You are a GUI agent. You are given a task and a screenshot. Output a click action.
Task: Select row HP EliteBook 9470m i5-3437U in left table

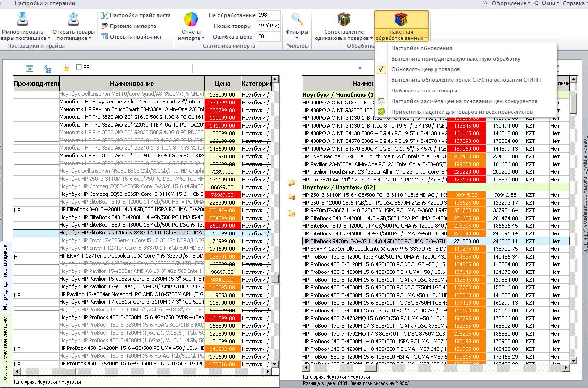point(142,233)
